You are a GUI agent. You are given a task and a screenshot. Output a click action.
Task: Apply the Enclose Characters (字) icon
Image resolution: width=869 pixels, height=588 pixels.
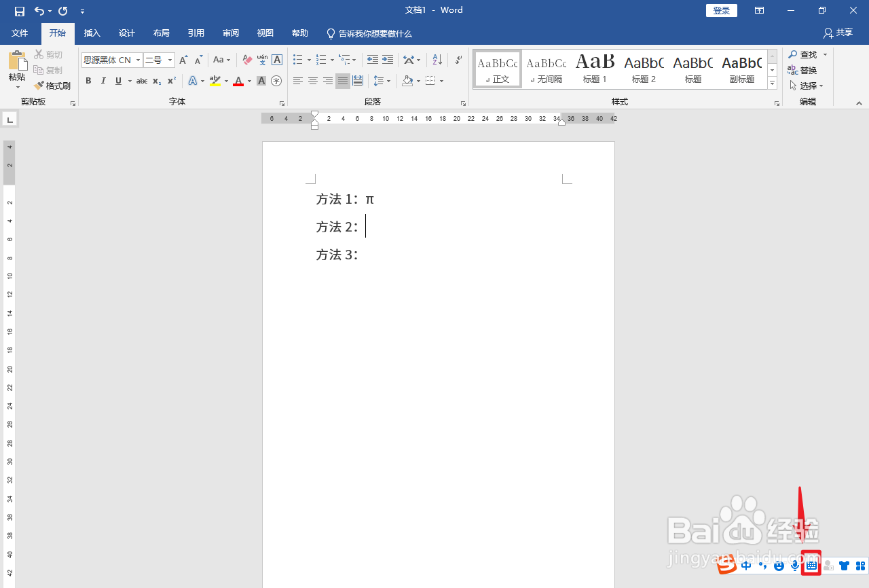click(x=276, y=81)
